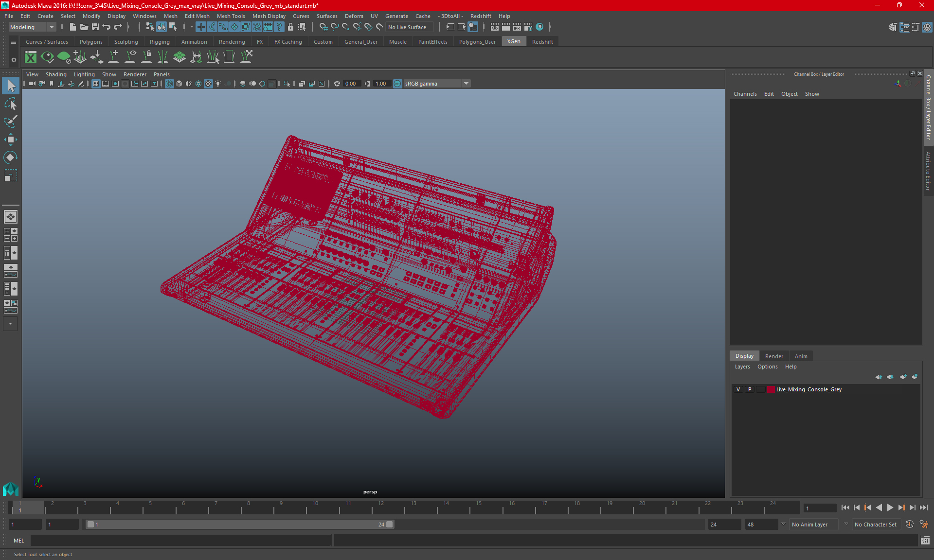Toggle auto keyframe button
The image size is (934, 560).
pyautogui.click(x=909, y=525)
